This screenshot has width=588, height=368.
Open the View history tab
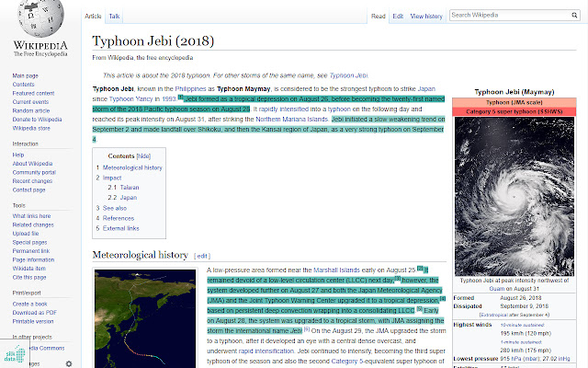click(426, 17)
